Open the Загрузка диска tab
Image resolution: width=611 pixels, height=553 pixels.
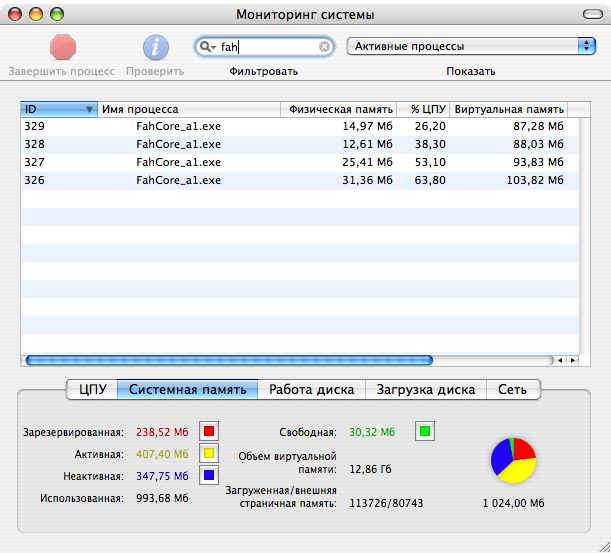(425, 390)
